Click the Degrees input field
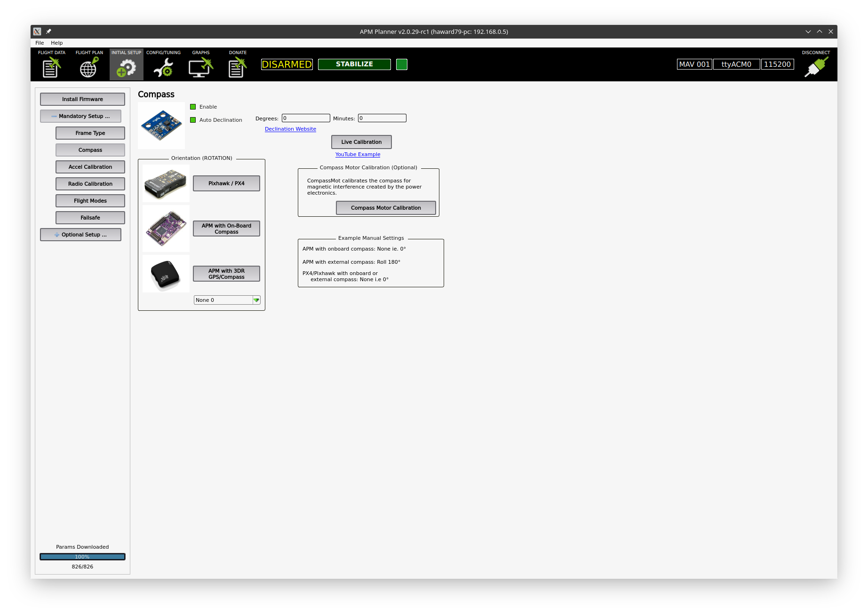The width and height of the screenshot is (868, 615). pyautogui.click(x=306, y=118)
